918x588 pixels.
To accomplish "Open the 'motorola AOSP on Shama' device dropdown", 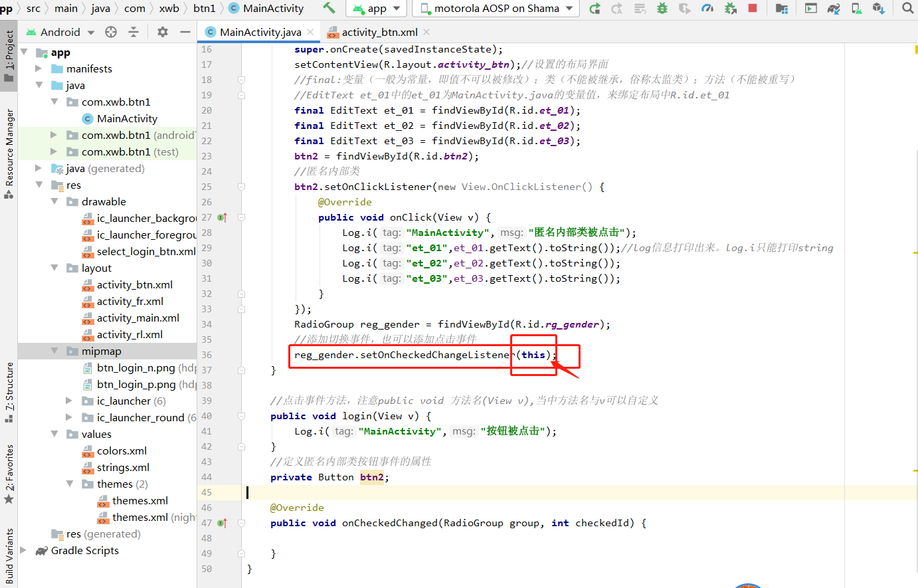I will tap(495, 9).
